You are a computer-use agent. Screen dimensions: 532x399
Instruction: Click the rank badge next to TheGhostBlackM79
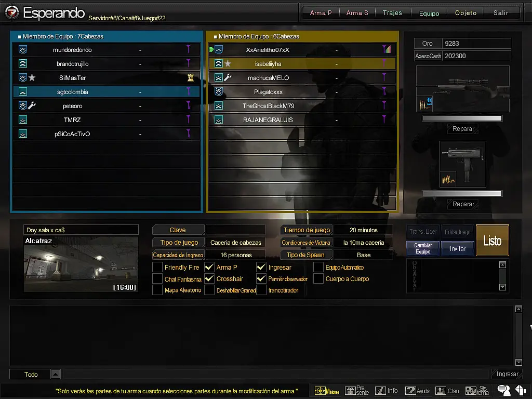219,105
